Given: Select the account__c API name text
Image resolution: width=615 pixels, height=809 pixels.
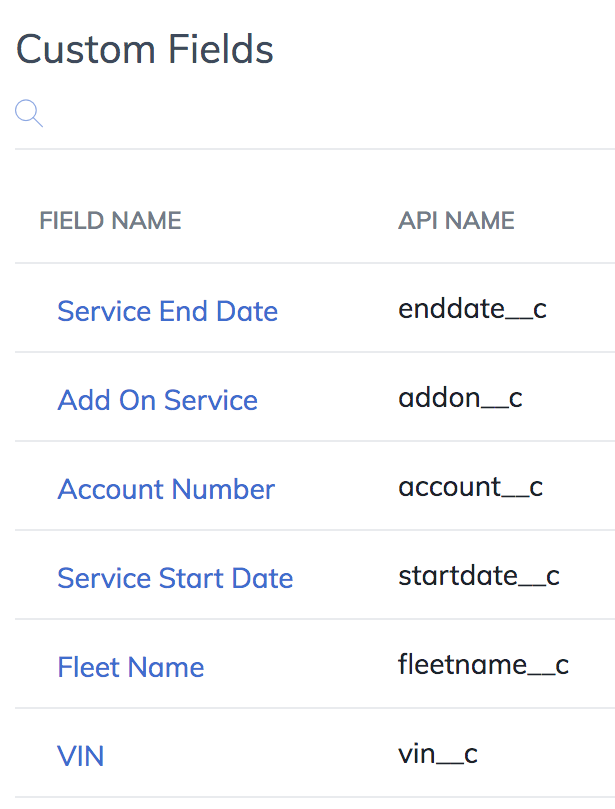Looking at the screenshot, I should tap(470, 487).
